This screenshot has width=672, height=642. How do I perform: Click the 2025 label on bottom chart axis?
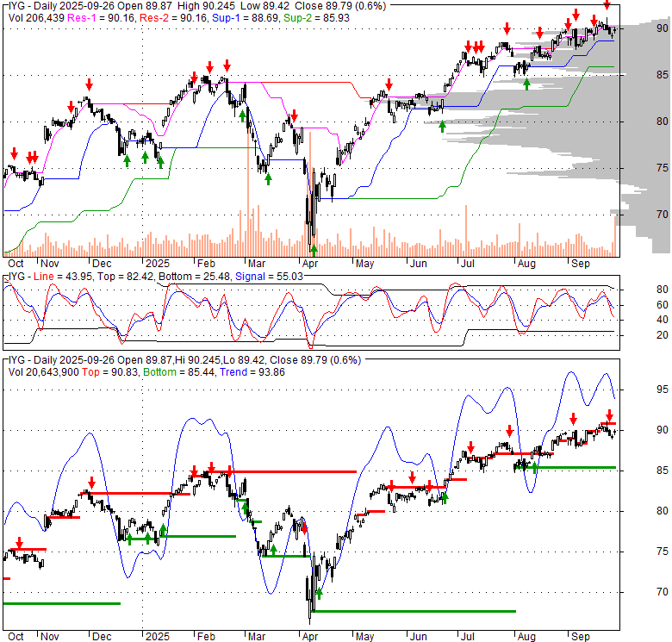[x=158, y=637]
